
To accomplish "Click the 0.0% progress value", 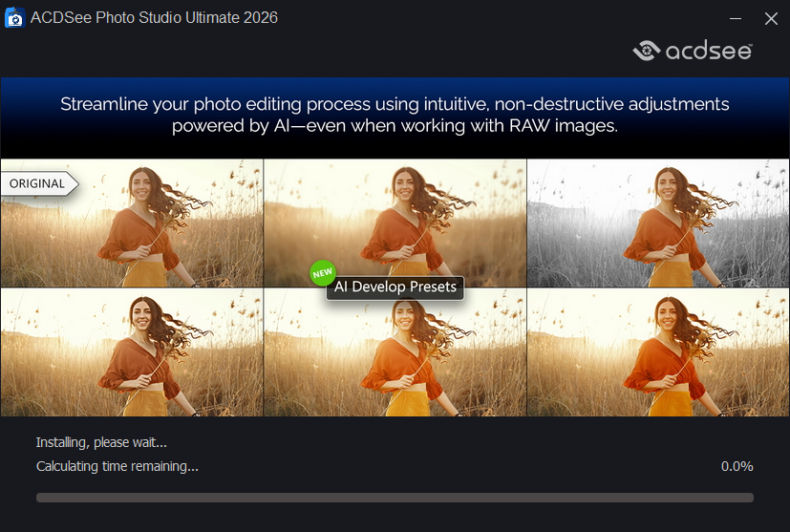I will pyautogui.click(x=737, y=466).
